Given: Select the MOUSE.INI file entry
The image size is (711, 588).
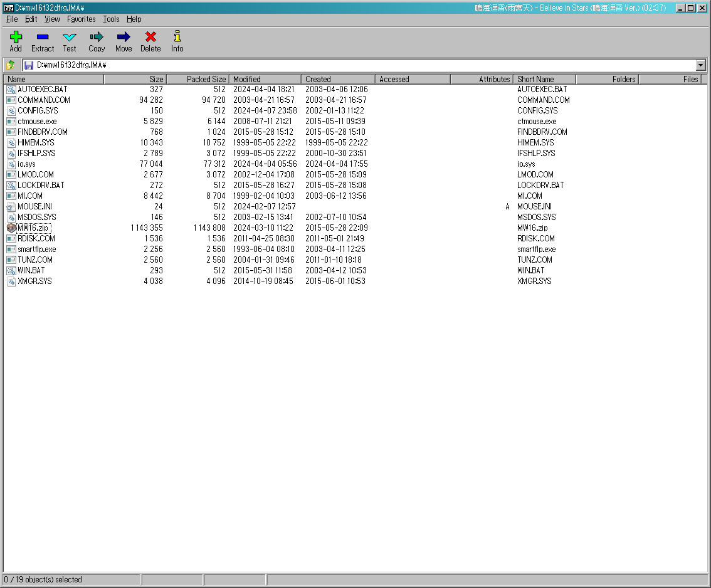Looking at the screenshot, I should coord(35,207).
